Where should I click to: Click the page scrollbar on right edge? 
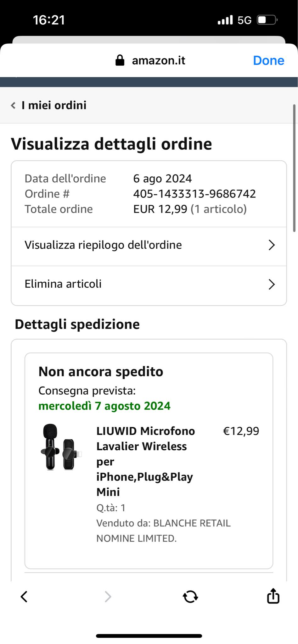click(x=294, y=168)
